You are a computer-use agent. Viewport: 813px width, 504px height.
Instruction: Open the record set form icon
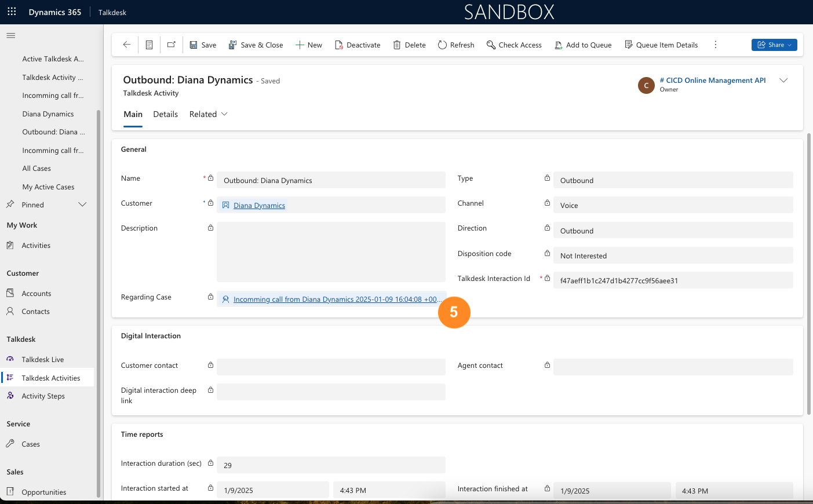[149, 45]
